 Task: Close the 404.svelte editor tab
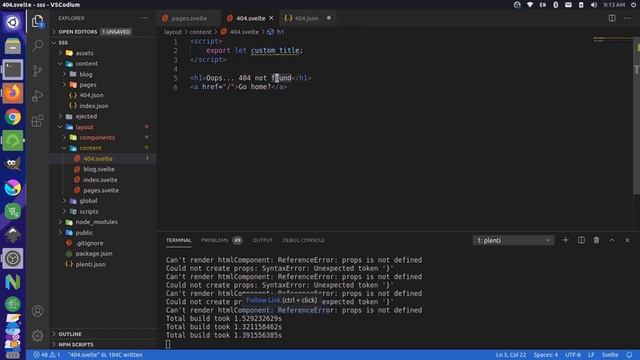[271, 18]
